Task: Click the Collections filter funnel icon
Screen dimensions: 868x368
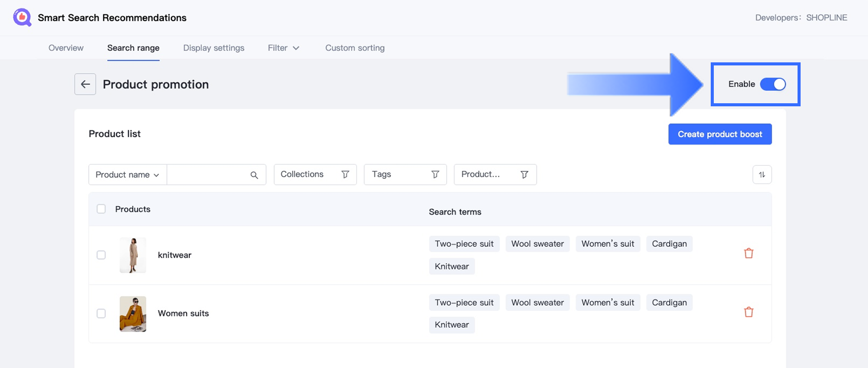Action: [345, 175]
